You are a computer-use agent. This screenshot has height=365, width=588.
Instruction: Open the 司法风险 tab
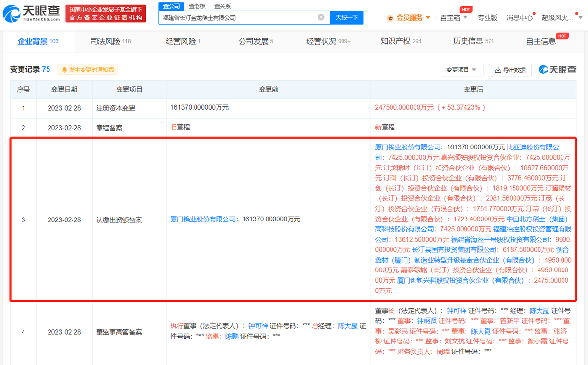coord(110,41)
